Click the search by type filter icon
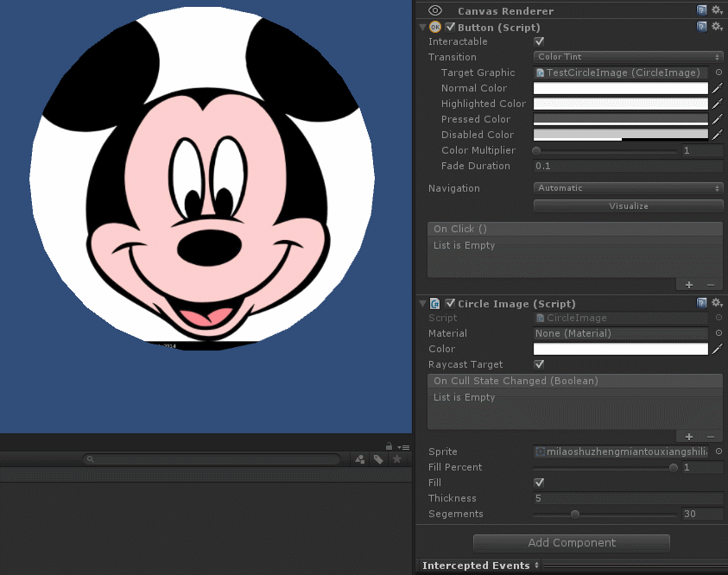Screen dimensions: 728x575 point(360,459)
